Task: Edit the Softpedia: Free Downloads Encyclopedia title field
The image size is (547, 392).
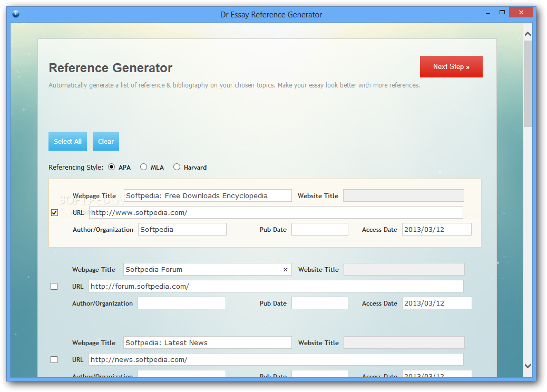Action: (x=208, y=195)
